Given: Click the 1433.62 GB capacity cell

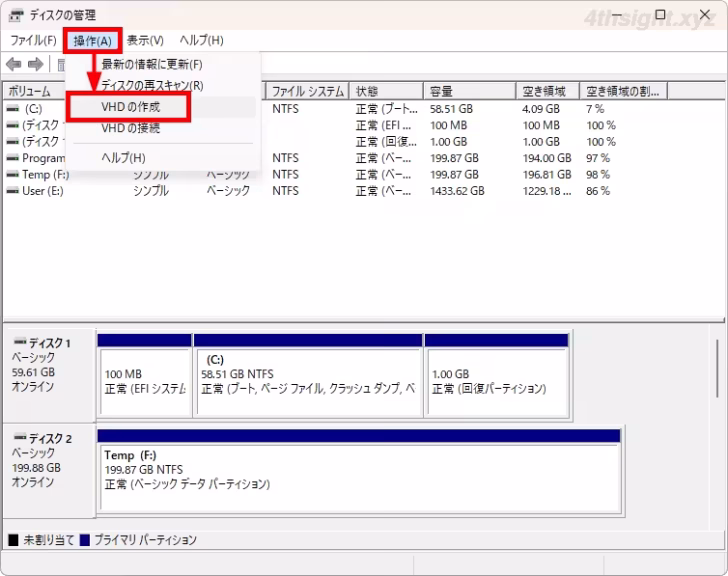Looking at the screenshot, I should point(457,191).
